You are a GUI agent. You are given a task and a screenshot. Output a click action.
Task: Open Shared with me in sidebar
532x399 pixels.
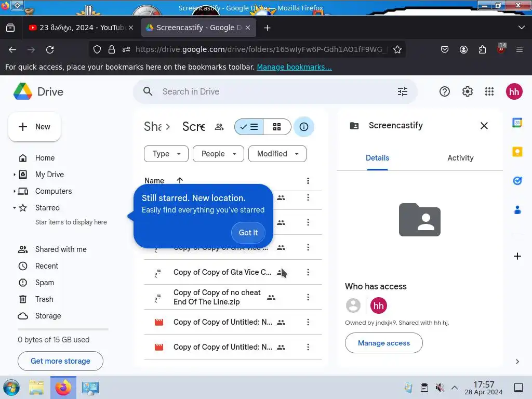point(61,249)
